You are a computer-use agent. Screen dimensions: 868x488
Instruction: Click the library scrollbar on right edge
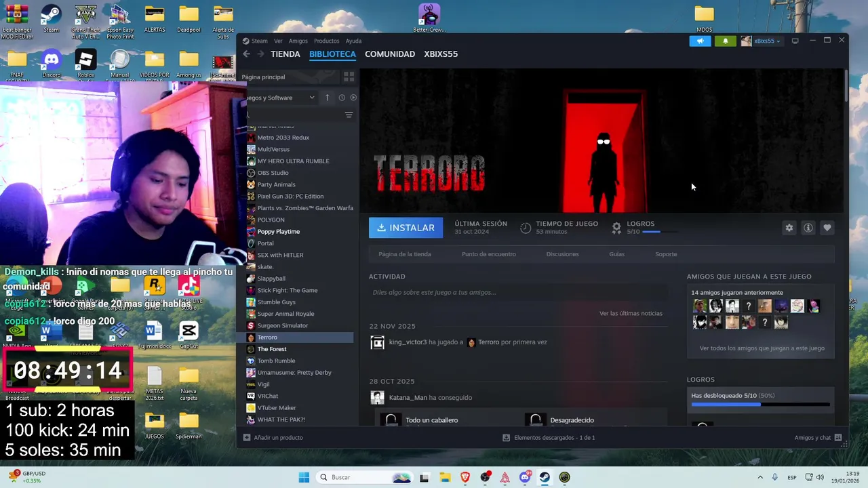(846, 86)
